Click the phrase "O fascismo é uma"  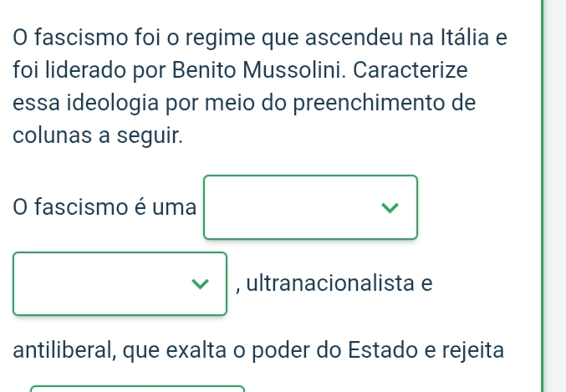pos(105,206)
